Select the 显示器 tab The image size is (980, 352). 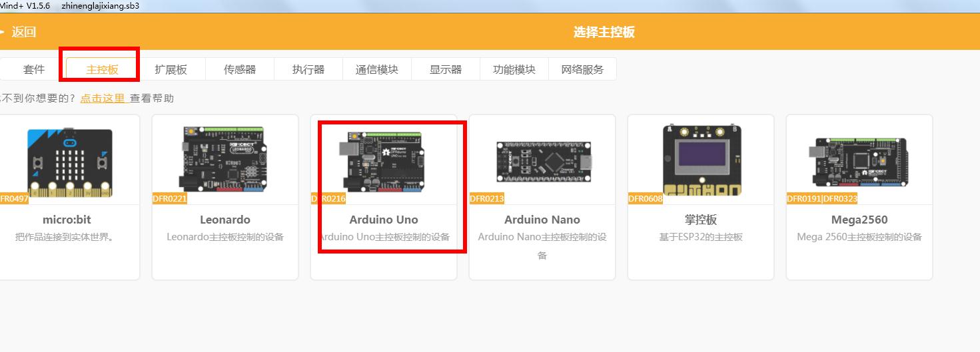446,69
